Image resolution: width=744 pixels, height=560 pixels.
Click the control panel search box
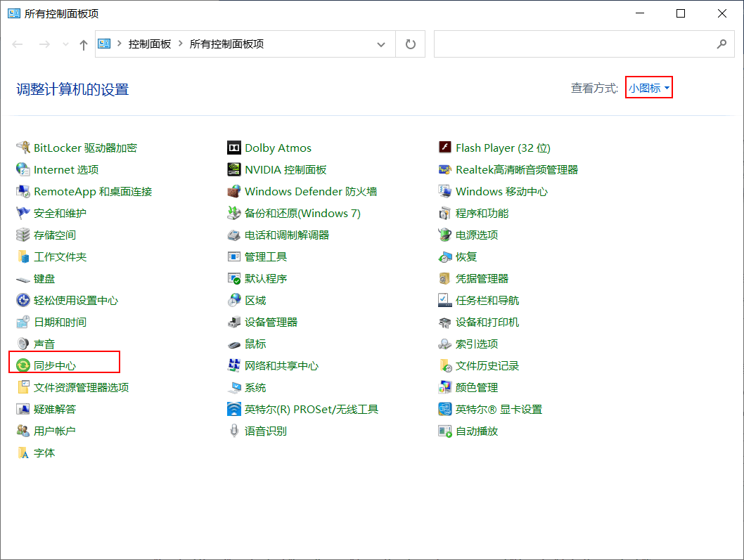tap(584, 44)
